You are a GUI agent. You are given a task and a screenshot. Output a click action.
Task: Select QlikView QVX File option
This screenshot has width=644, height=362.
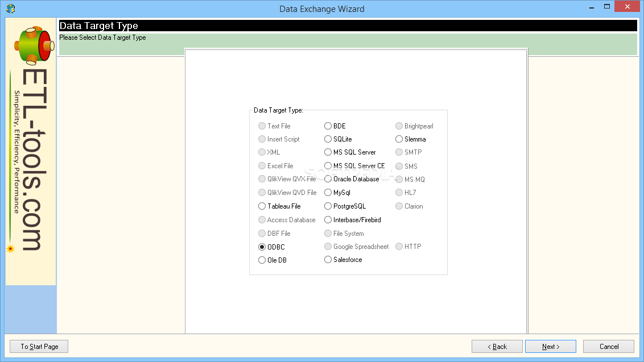tap(287, 179)
